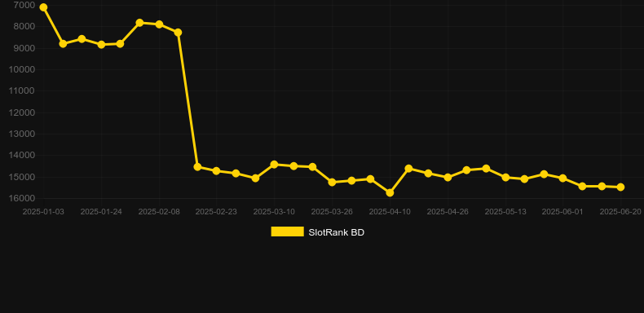Screen dimensions: 644x313
Task: Click the 2025-03-26 date label
Action: 332,212
